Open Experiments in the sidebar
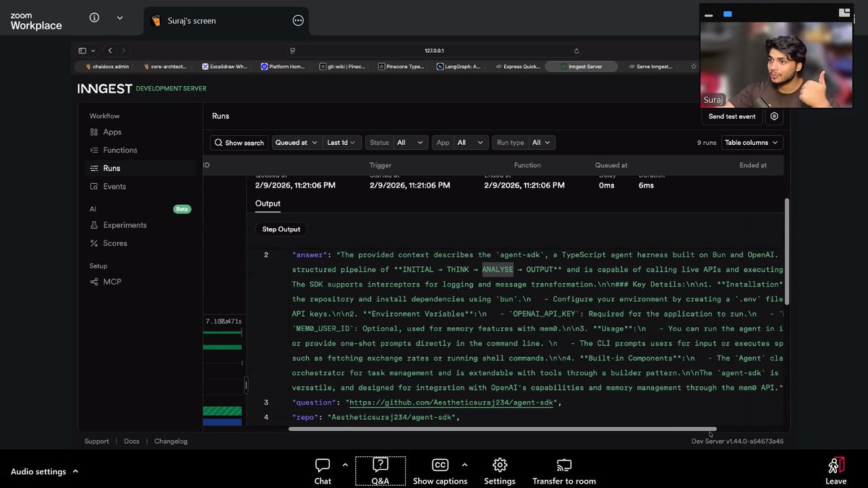Image resolution: width=868 pixels, height=488 pixels. click(124, 225)
